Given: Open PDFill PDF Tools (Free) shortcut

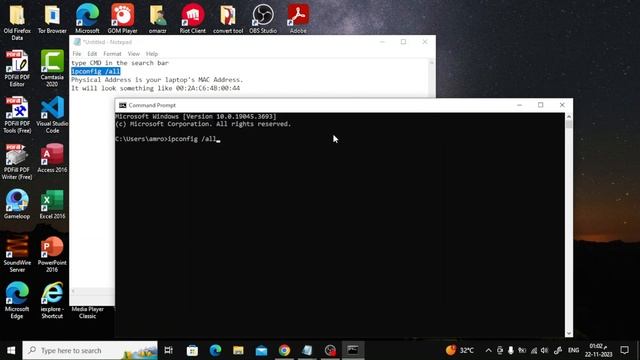Looking at the screenshot, I should click(x=17, y=115).
